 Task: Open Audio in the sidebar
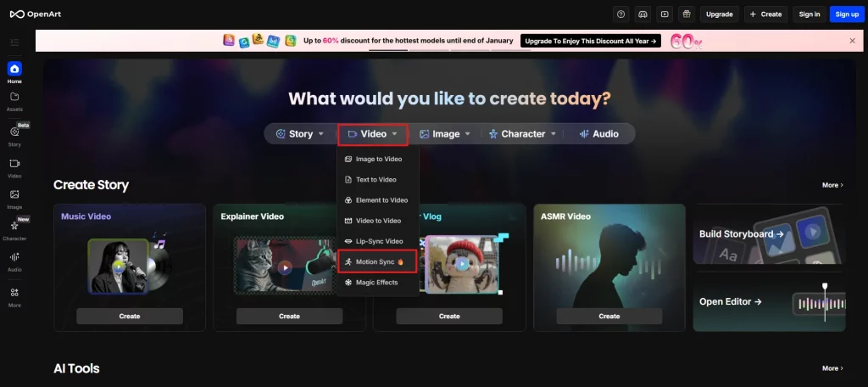pos(14,261)
